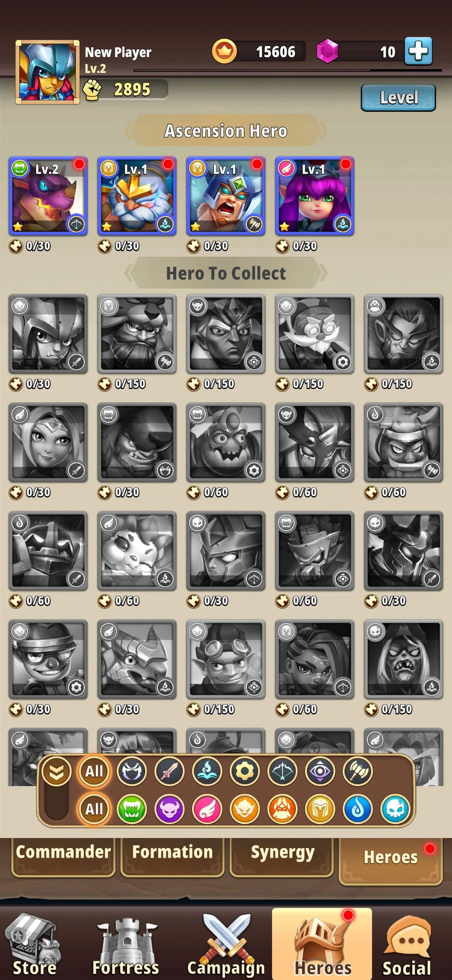Toggle the eye class filter
This screenshot has width=452, height=980.
point(320,771)
